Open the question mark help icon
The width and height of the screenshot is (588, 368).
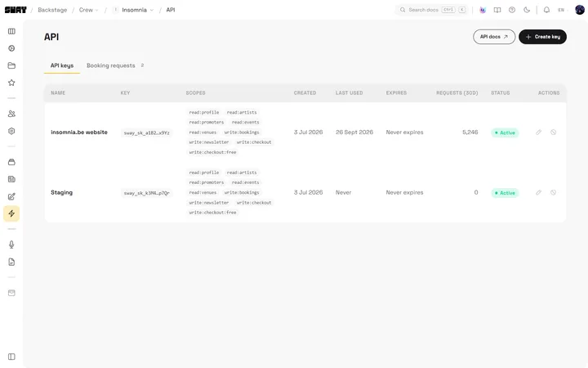point(512,10)
